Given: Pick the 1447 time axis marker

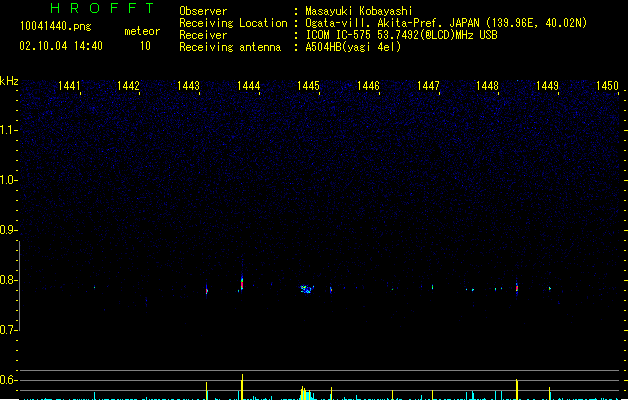Looking at the screenshot, I should (x=428, y=86).
